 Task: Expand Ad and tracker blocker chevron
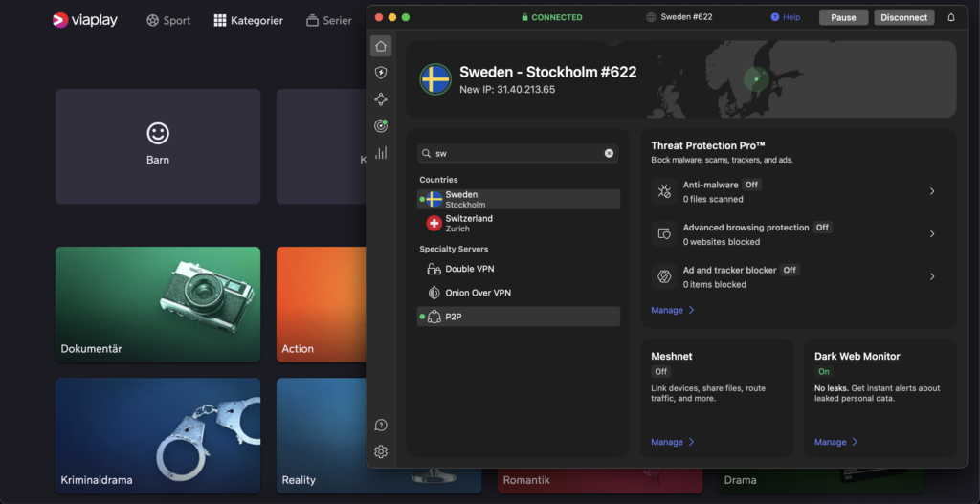(932, 276)
